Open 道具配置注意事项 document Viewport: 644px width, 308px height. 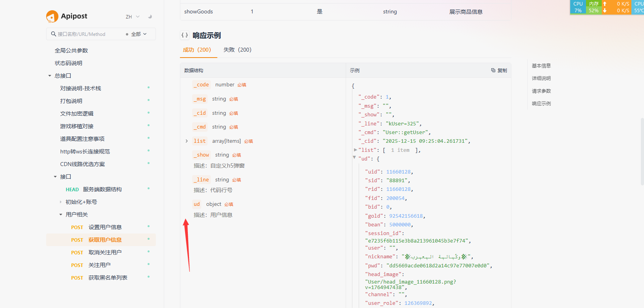coord(82,139)
